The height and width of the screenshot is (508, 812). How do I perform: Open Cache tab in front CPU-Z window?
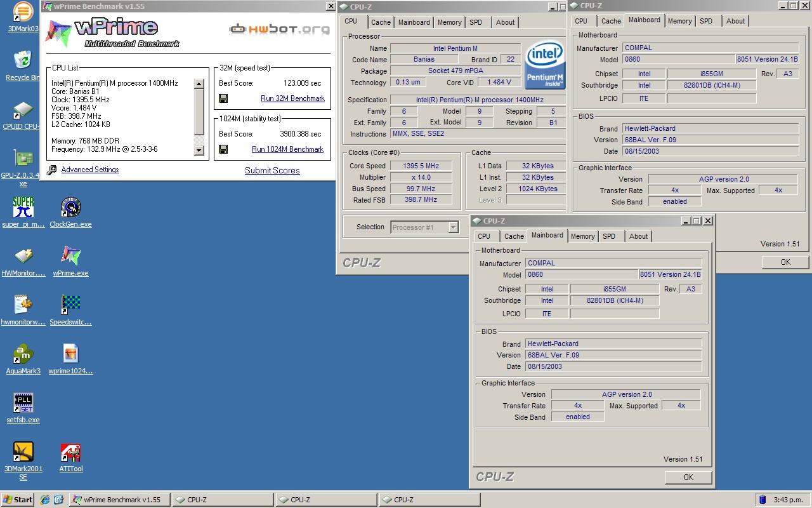tap(514, 236)
